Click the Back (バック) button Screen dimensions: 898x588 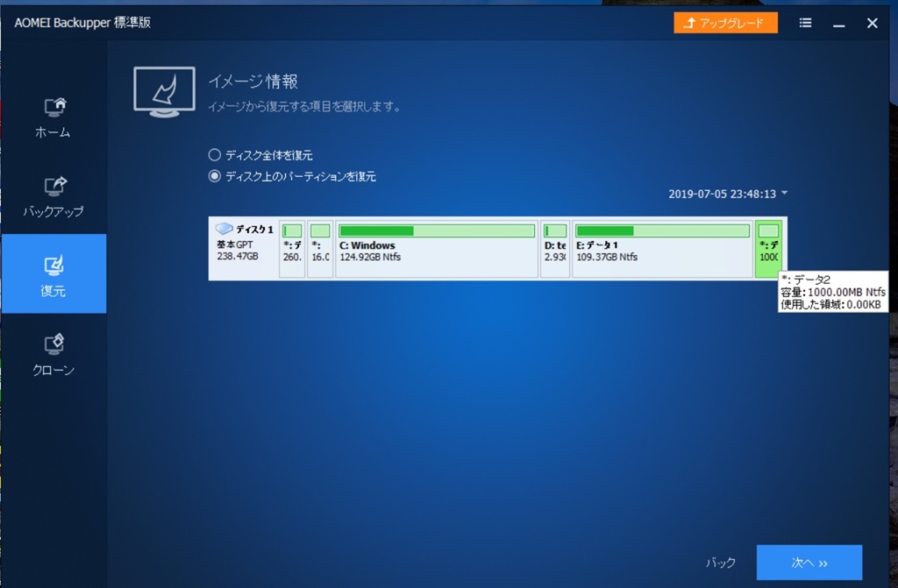(721, 563)
